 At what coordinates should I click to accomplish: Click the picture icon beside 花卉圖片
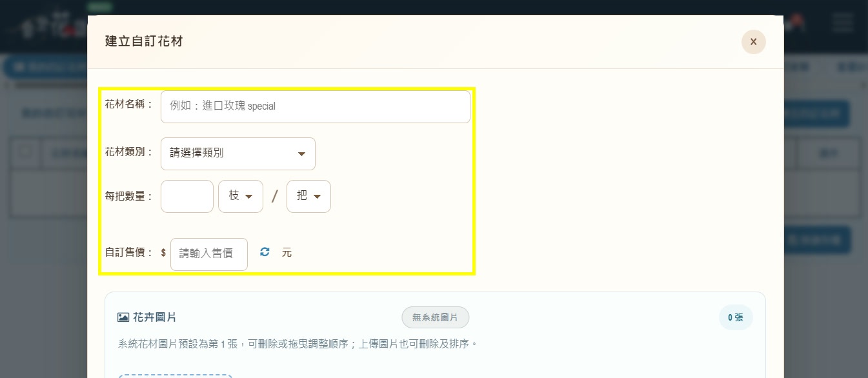[x=123, y=317]
